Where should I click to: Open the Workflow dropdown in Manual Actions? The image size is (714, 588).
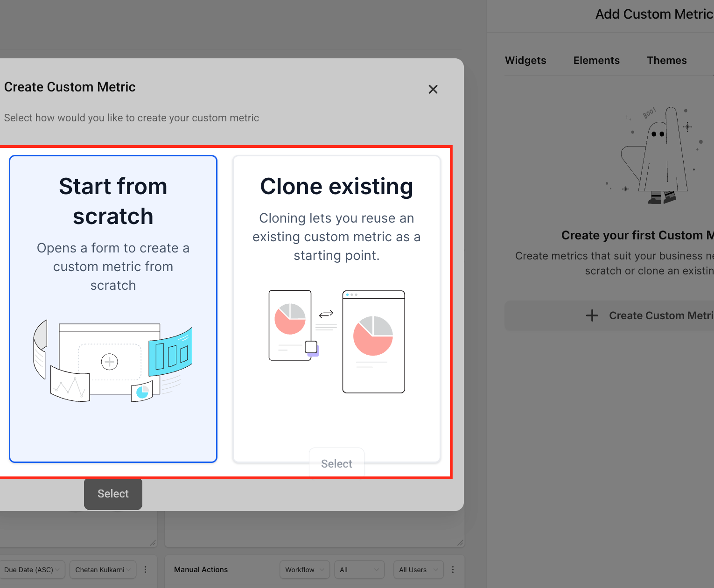click(305, 570)
